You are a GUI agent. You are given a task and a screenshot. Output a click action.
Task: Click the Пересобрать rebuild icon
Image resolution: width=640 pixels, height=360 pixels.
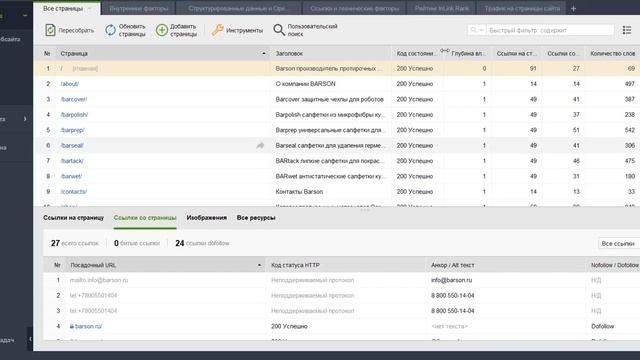coord(50,30)
